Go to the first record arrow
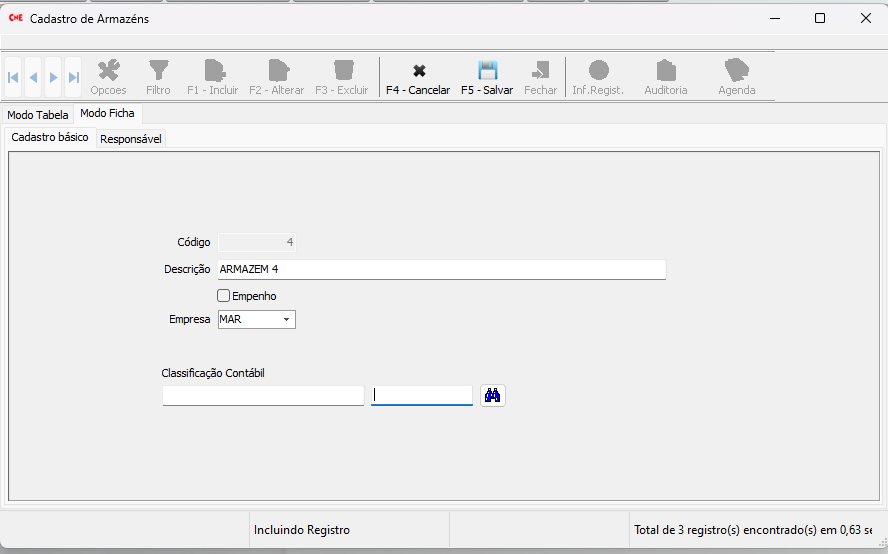 click(13, 77)
